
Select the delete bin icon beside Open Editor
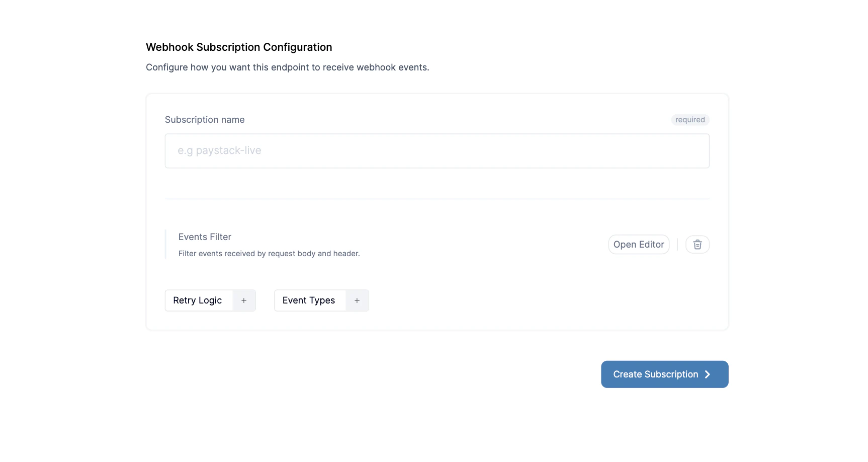[698, 244]
